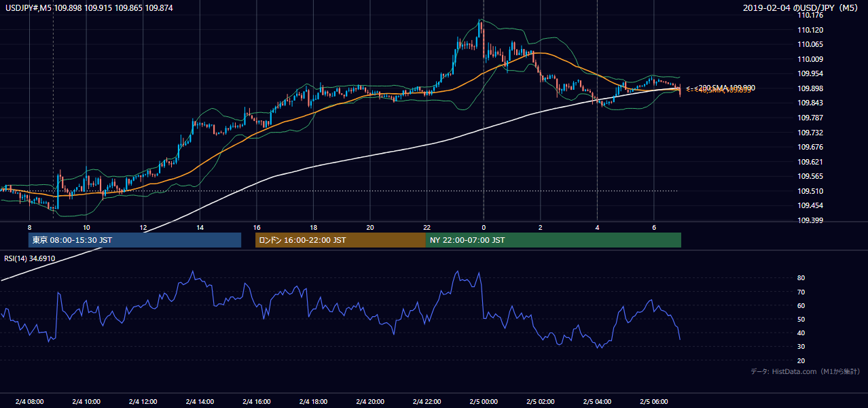The image size is (868, 408).
Task: Click price axis label 109.510
Action: click(811, 191)
